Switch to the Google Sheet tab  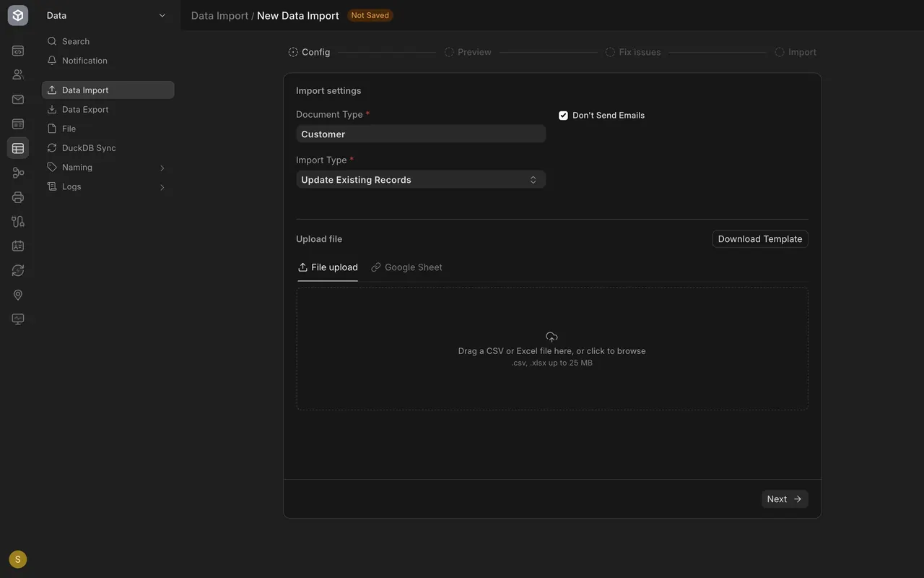point(406,267)
